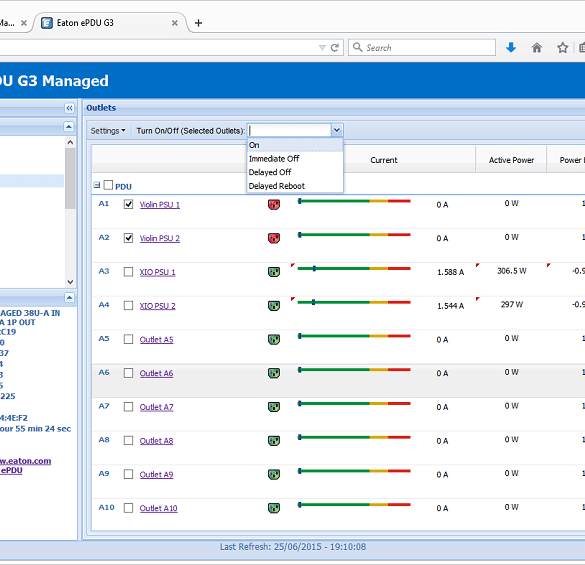This screenshot has width=585, height=565.
Task: Click the green outlet icon for XIO PSU 1
Action: coord(274,272)
